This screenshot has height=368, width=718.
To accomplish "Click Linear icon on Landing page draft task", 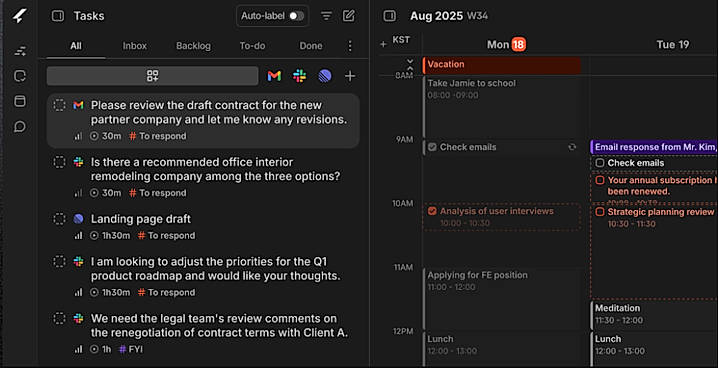I will click(x=78, y=219).
